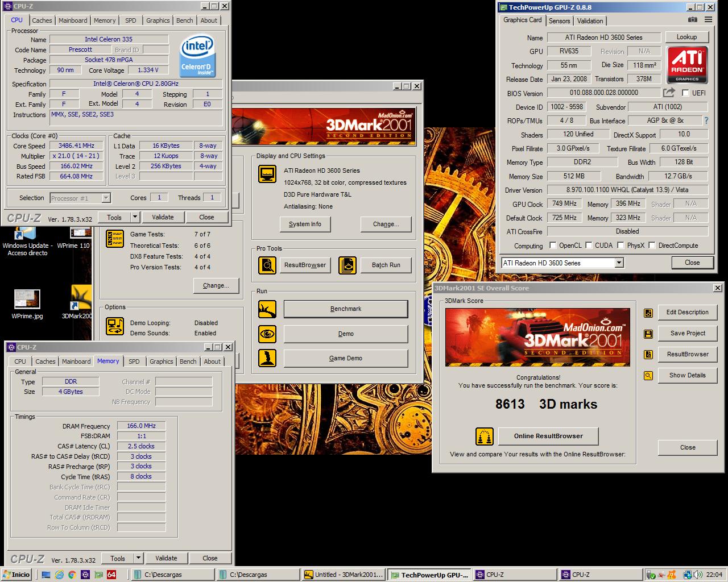Click the Game Demo silhouette icon

click(267, 358)
